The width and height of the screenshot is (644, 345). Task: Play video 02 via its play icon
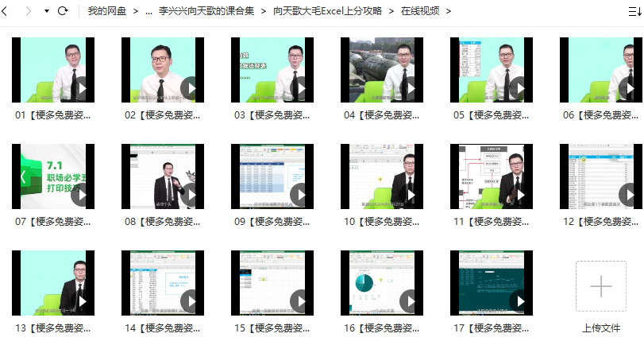tap(189, 87)
